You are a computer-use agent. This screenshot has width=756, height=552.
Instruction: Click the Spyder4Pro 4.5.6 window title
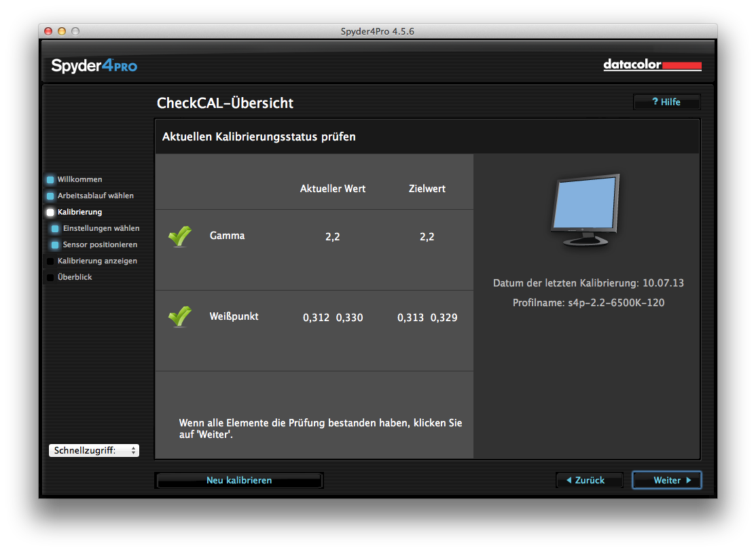point(378,31)
